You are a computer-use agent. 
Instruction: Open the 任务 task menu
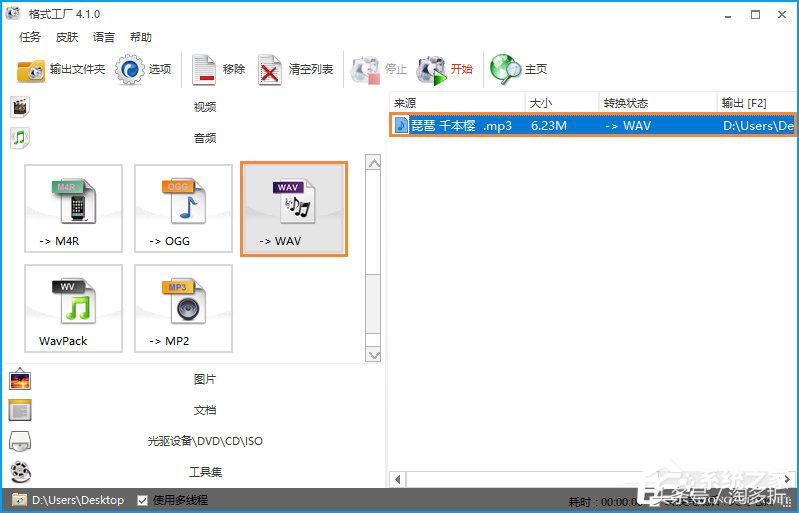(30, 37)
